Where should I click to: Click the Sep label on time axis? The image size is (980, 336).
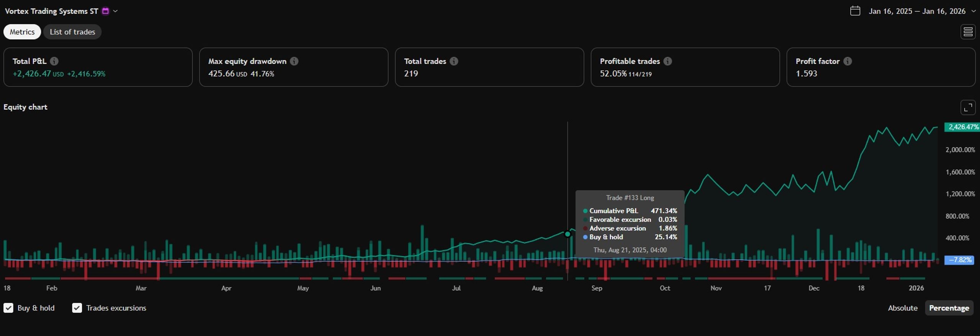click(x=597, y=288)
